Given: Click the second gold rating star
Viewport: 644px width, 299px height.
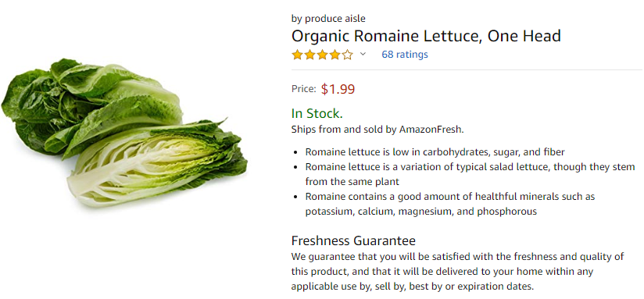Looking at the screenshot, I should [309, 55].
